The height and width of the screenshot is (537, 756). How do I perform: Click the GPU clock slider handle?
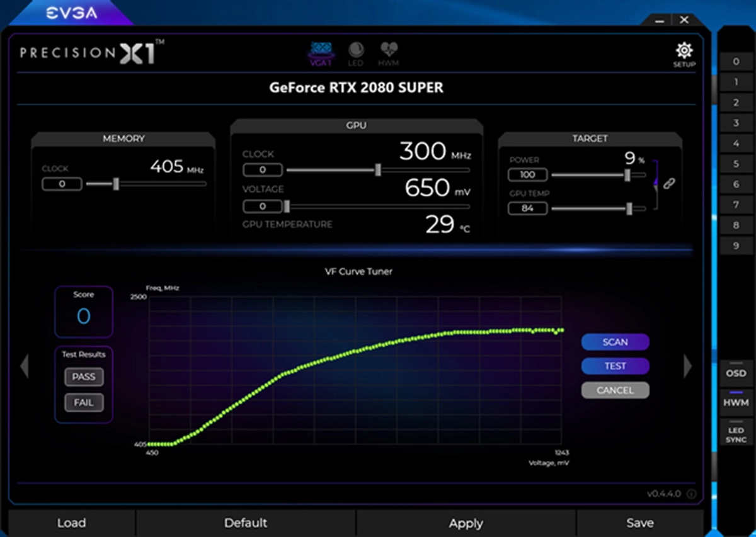click(x=378, y=170)
